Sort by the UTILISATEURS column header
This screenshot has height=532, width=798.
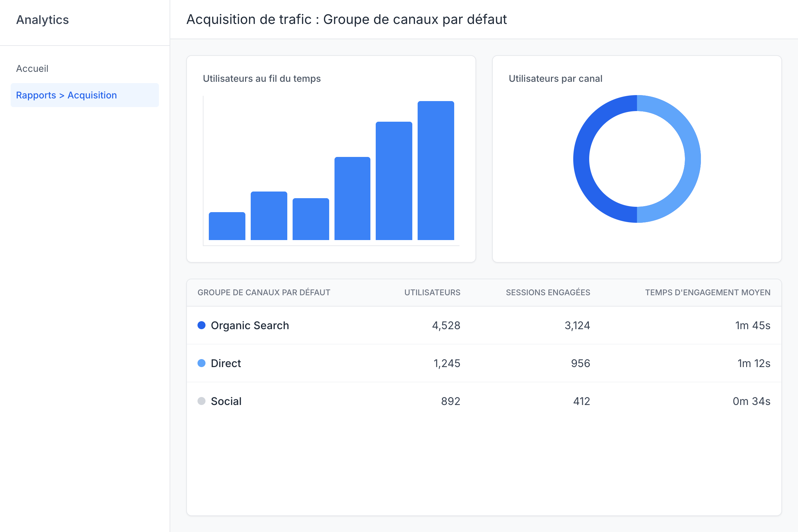(432, 292)
